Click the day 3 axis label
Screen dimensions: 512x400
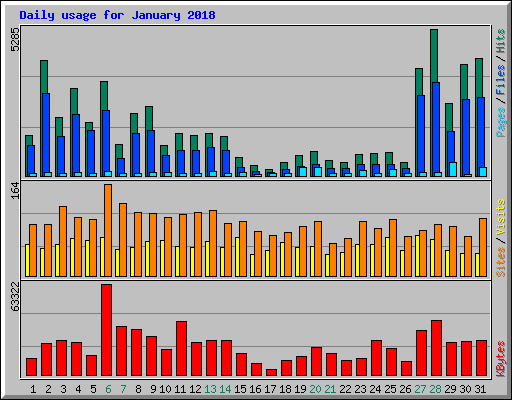click(63, 389)
